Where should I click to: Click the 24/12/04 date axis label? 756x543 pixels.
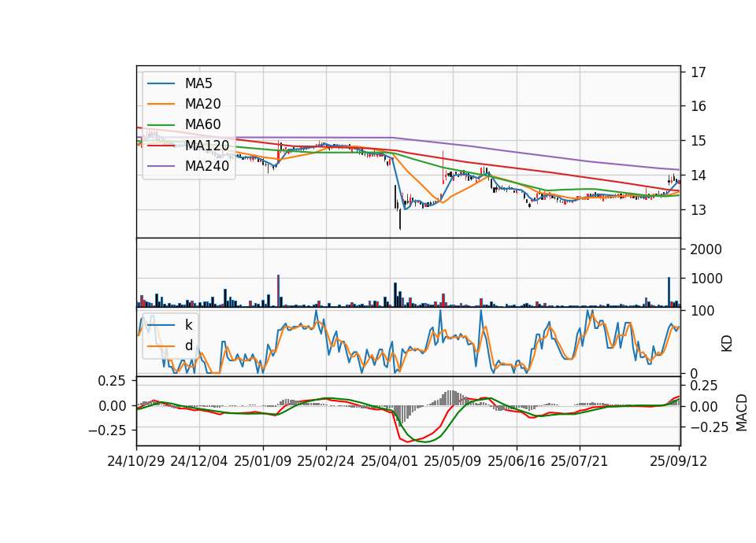199,461
